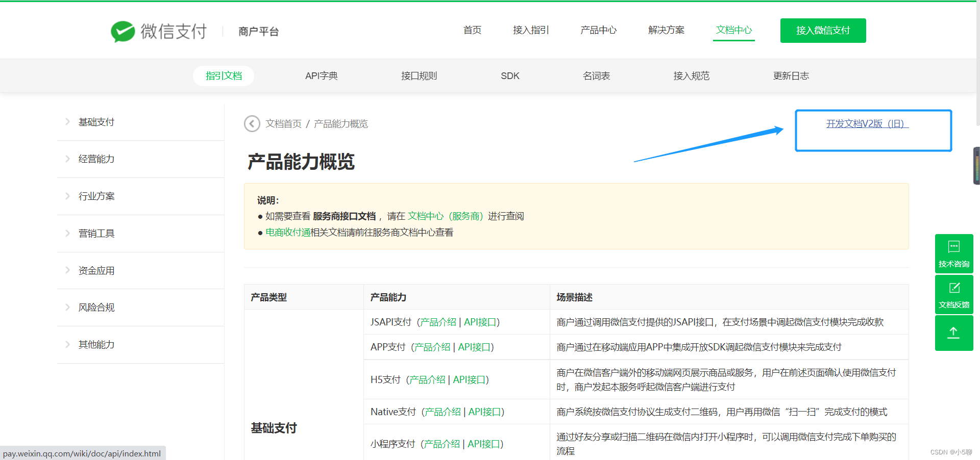Click the 产品能力概览 breadcrumb item
The width and height of the screenshot is (980, 460).
tap(341, 124)
